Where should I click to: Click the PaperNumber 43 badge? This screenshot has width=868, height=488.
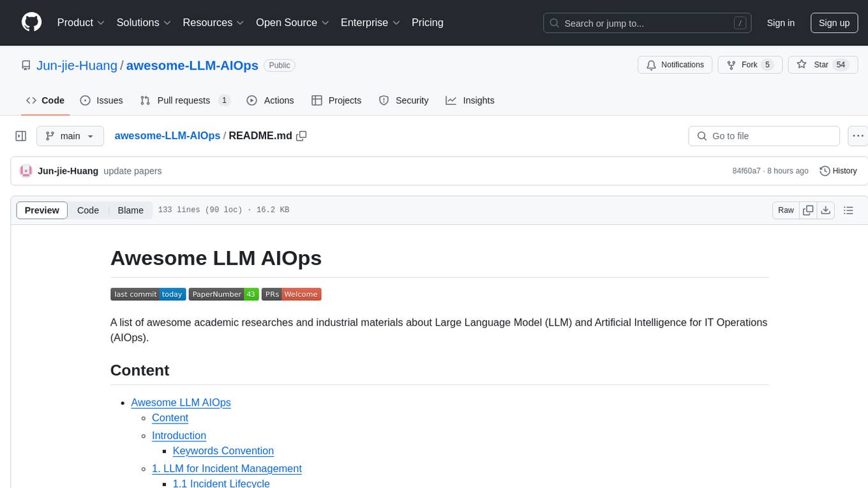(x=223, y=294)
